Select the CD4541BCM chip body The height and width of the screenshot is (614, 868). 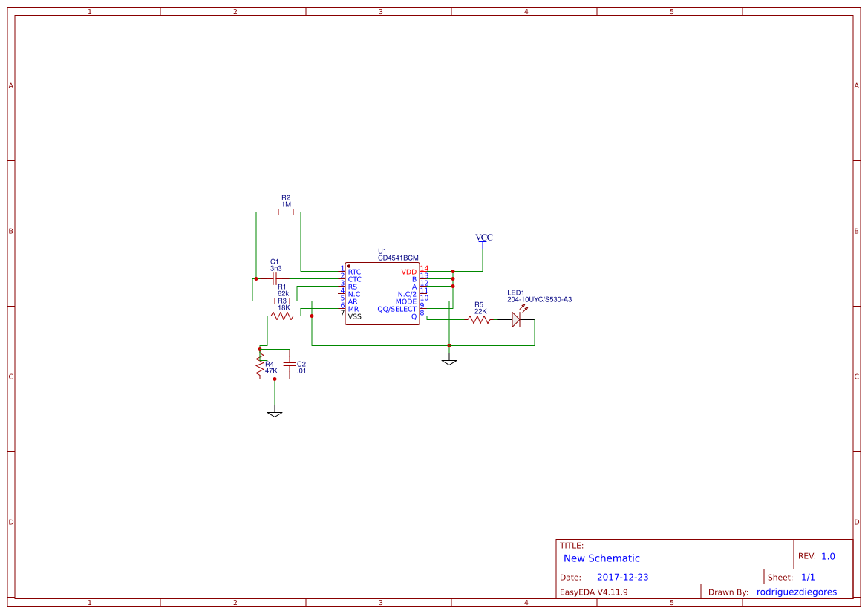[382, 293]
